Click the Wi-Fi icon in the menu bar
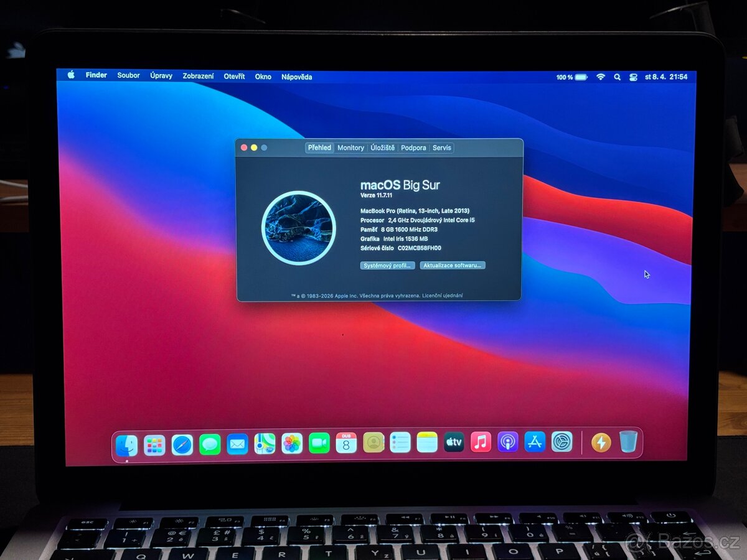The height and width of the screenshot is (560, 747). tap(599, 77)
